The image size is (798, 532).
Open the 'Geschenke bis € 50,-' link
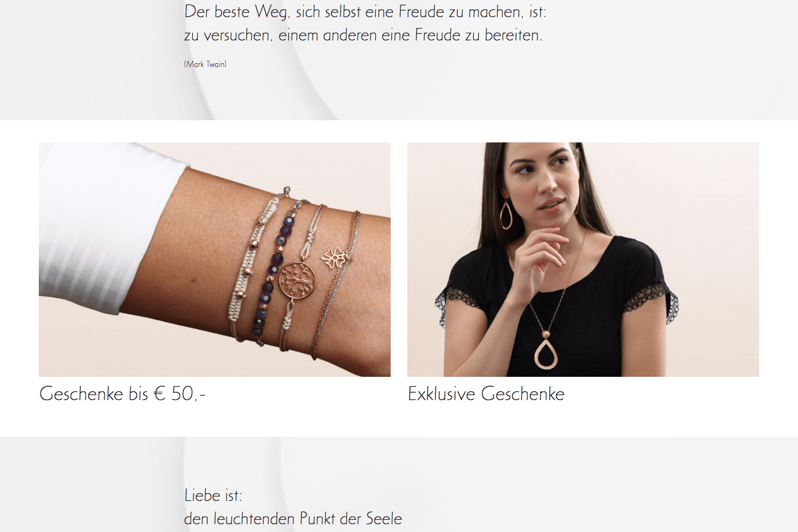[x=122, y=393]
